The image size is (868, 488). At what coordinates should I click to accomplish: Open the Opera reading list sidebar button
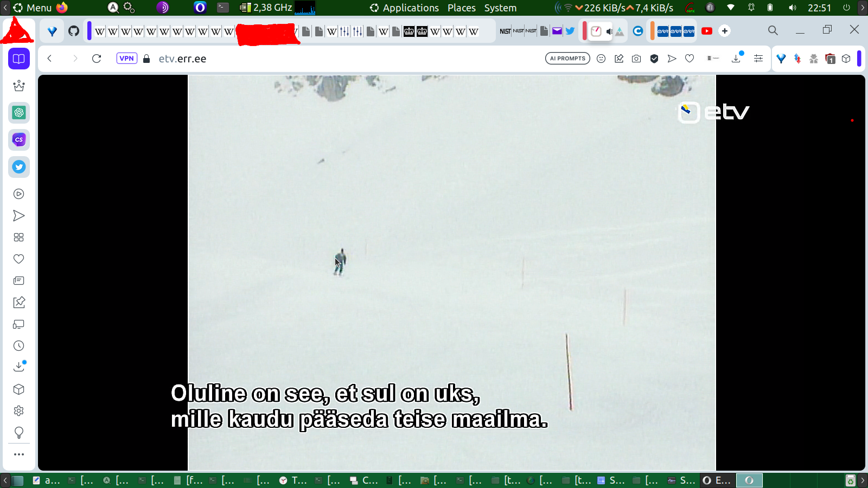[19, 59]
